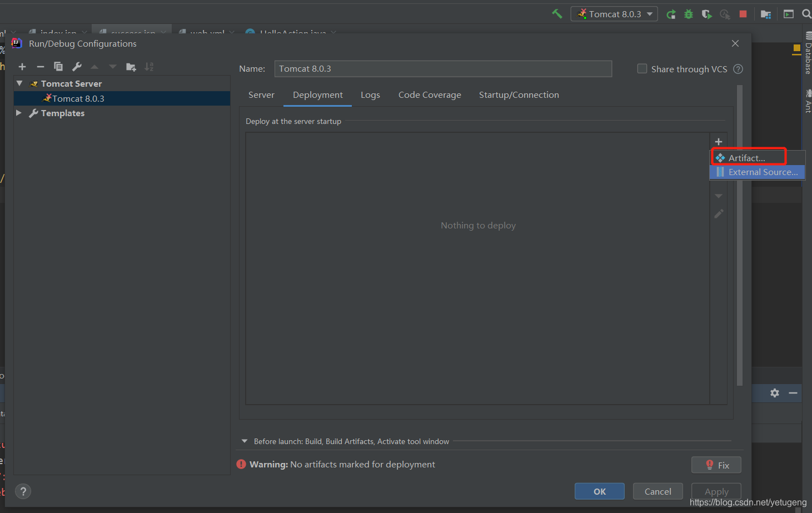Open the Logs tab
Viewport: 812px width, 513px height.
[370, 95]
